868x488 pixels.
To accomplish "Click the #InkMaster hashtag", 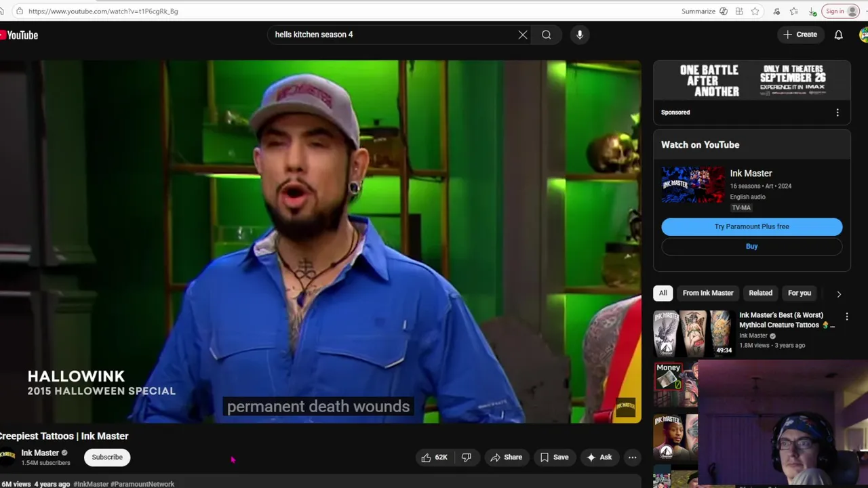I will (x=91, y=484).
